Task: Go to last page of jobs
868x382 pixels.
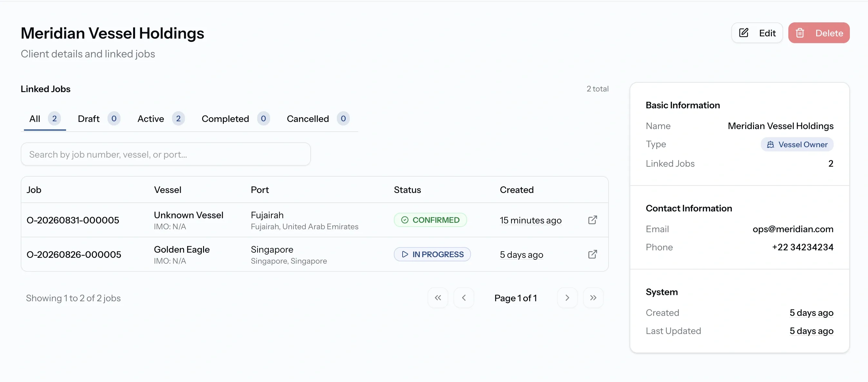Action: pos(593,298)
